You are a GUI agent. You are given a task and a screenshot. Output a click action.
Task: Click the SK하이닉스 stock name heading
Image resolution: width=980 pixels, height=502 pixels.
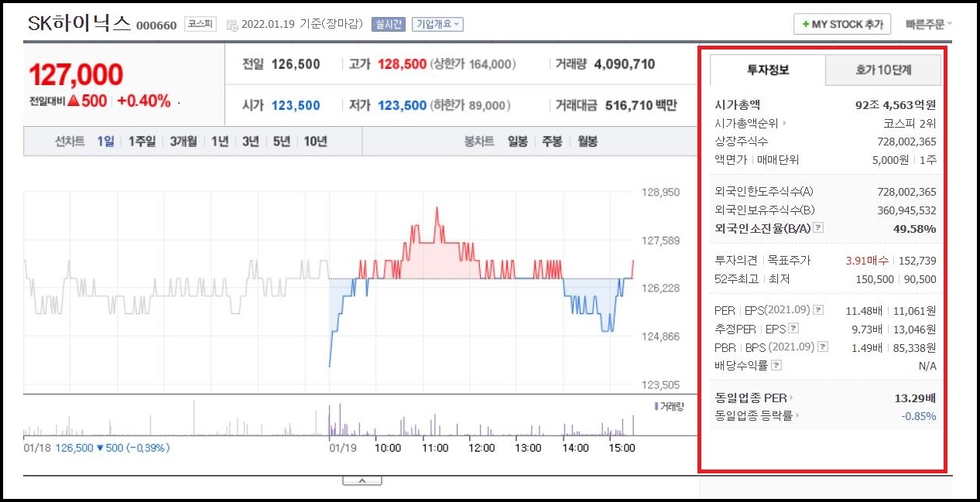click(x=80, y=23)
